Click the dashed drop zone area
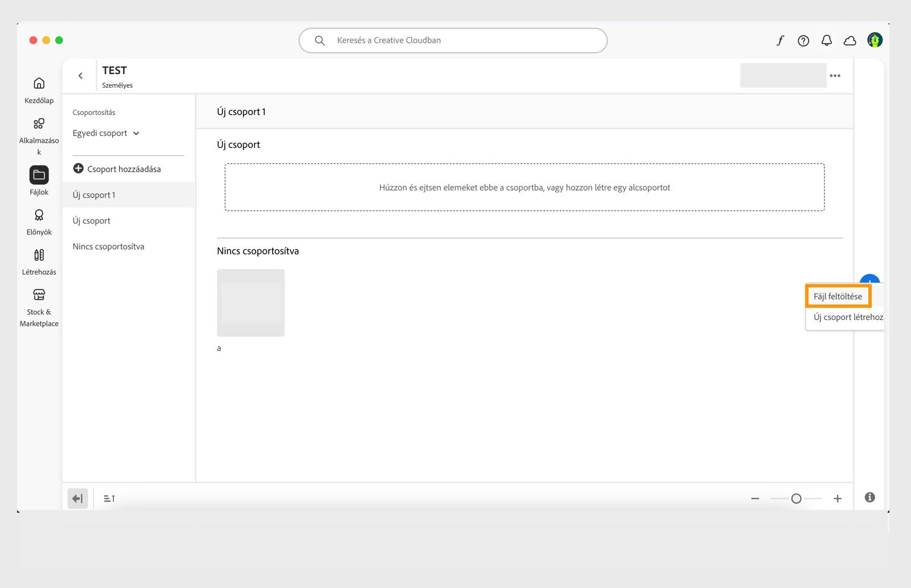This screenshot has height=588, width=911. click(524, 187)
